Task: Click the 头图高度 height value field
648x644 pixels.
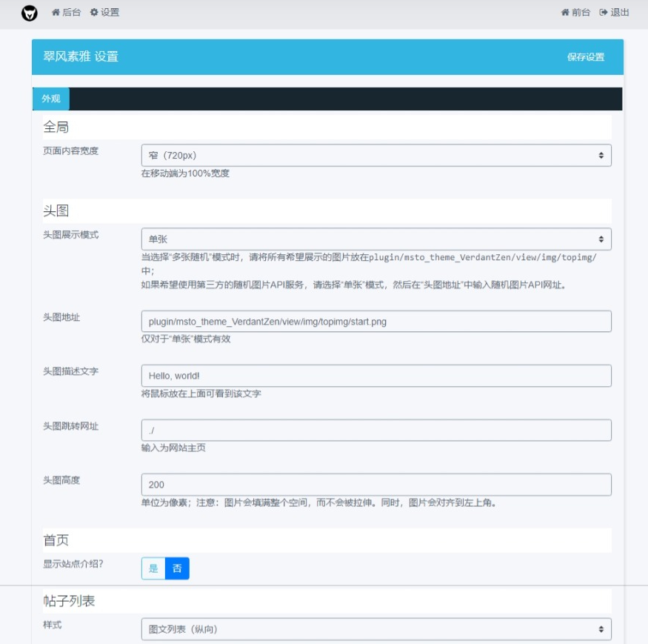Action: [x=378, y=485]
